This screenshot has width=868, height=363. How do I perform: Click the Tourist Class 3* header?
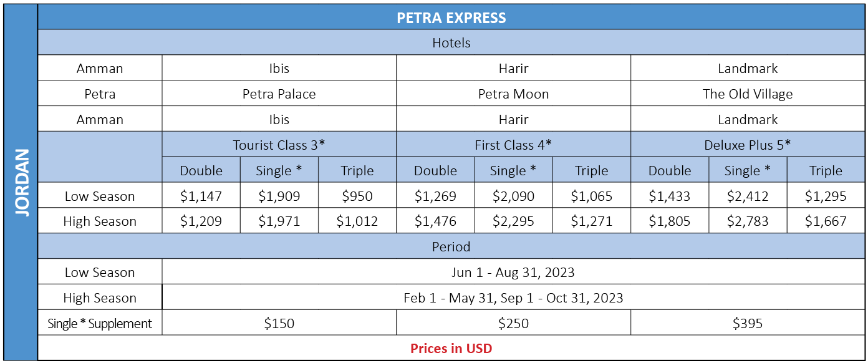coord(279,145)
